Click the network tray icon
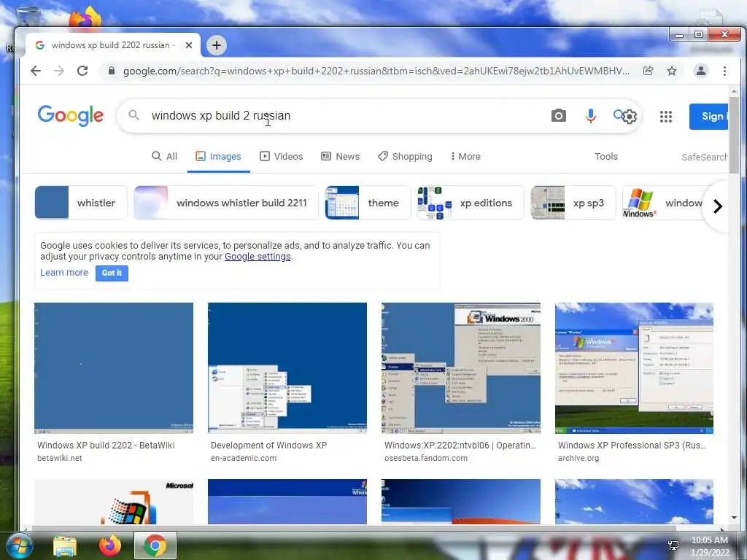The height and width of the screenshot is (560, 747). (x=673, y=545)
